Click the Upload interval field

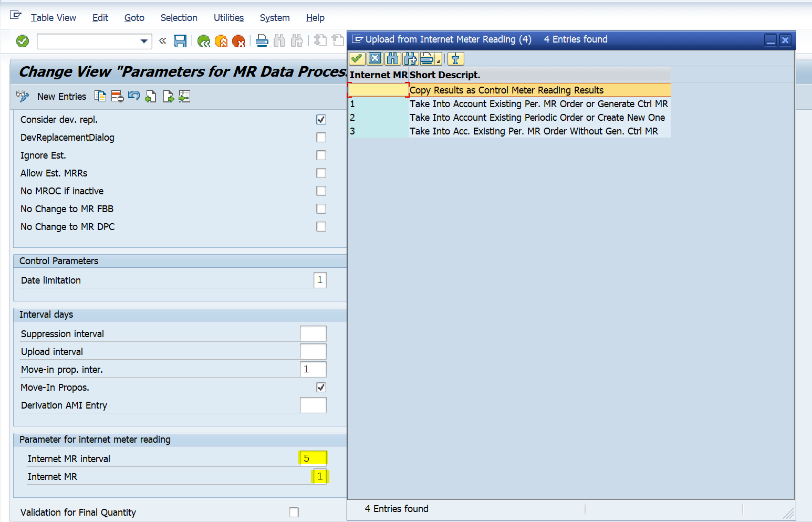(x=313, y=352)
